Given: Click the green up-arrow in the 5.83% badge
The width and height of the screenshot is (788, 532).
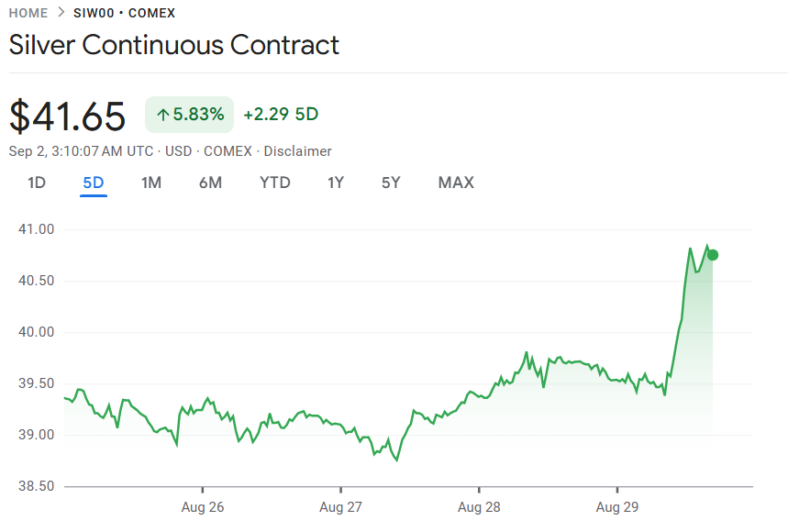Looking at the screenshot, I should (163, 115).
